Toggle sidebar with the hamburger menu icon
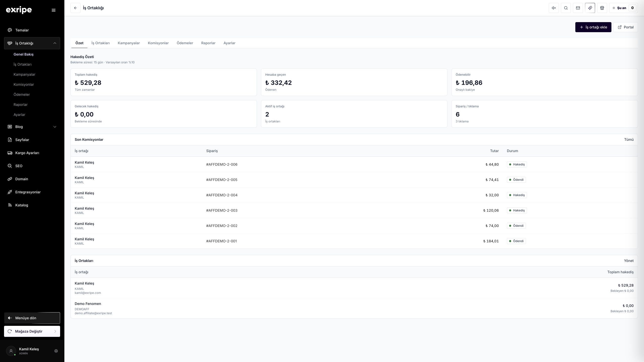This screenshot has width=644, height=362. (54, 10)
